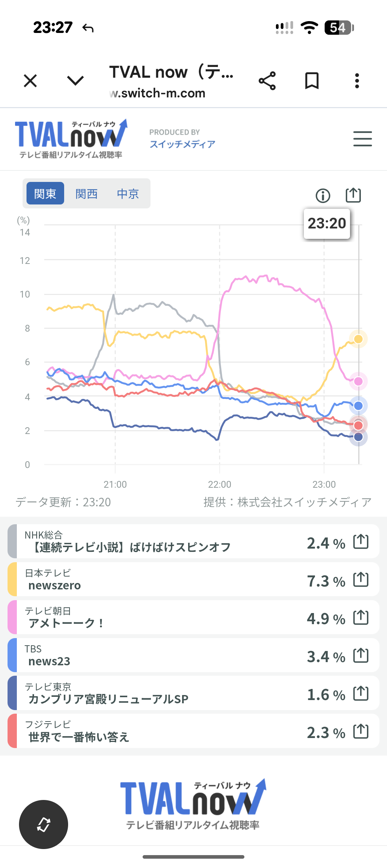The height and width of the screenshot is (868, 387).
Task: Click the TVAL now header logo
Action: click(71, 139)
